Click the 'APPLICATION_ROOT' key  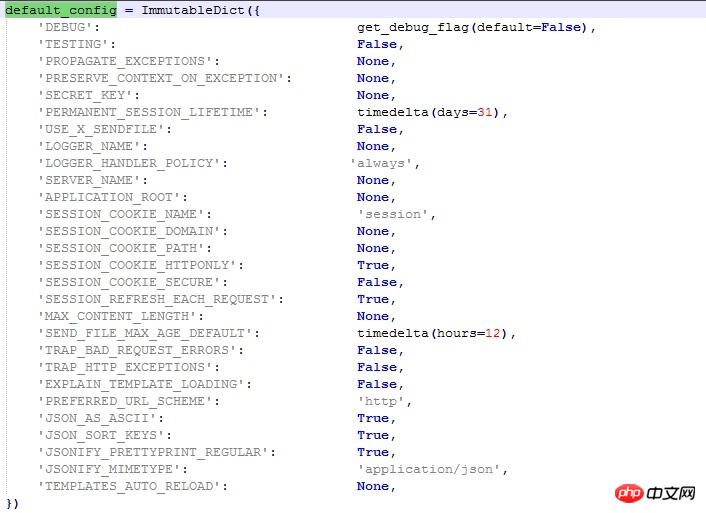tap(109, 198)
